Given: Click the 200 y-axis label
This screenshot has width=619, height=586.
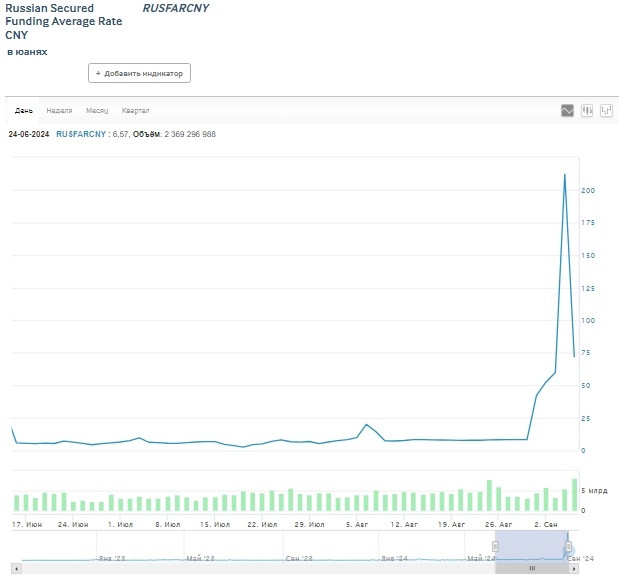Looking at the screenshot, I should tap(588, 190).
